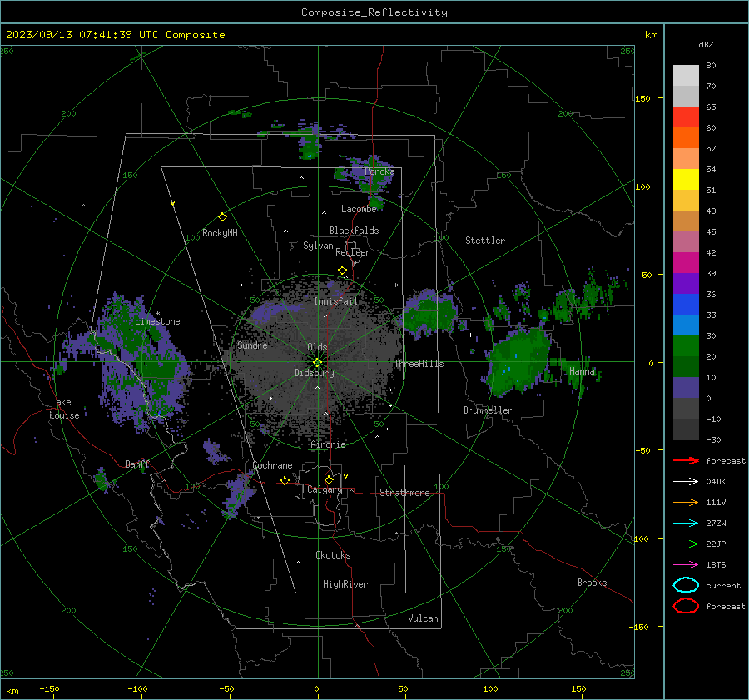This screenshot has width=749, height=700.
Task: Click the orange 111V arrow in legend
Action: click(686, 502)
